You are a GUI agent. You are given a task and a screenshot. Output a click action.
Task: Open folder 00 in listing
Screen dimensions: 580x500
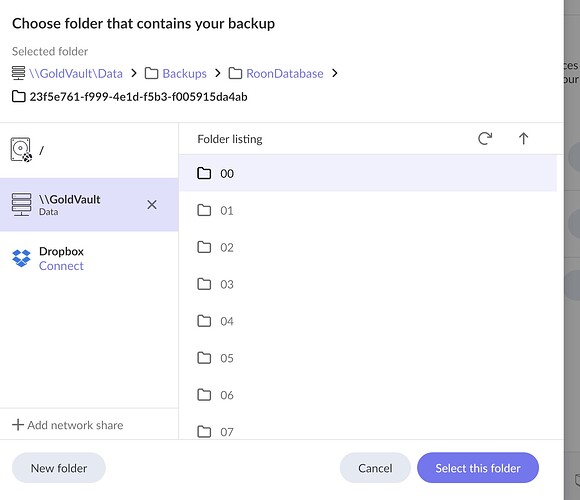tap(368, 173)
